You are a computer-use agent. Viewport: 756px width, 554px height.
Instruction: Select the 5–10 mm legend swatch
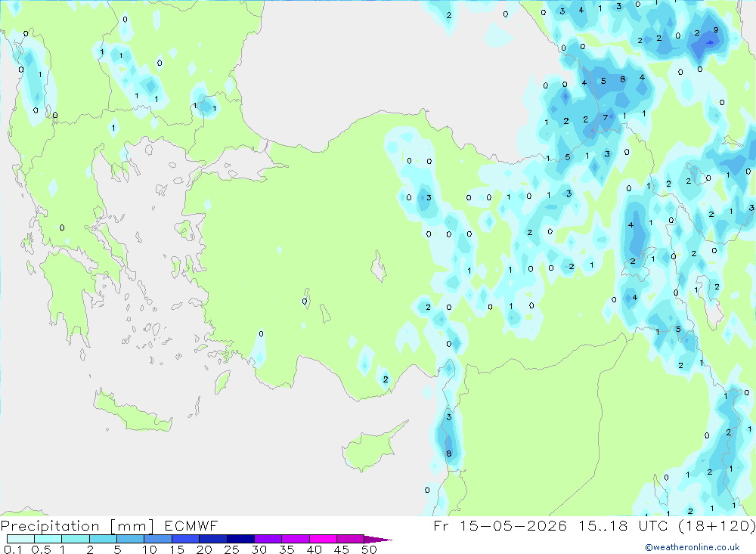tap(130, 539)
